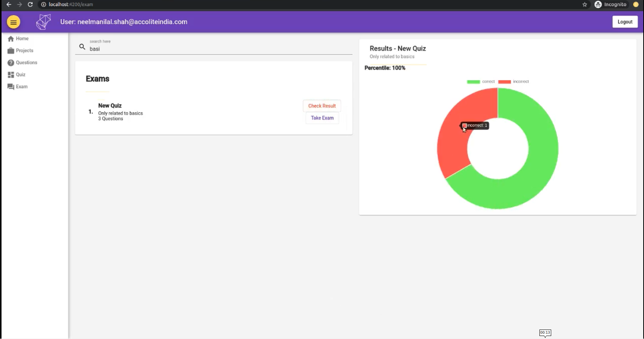Screen dimensions: 644x339
Task: Open Exam in the sidebar
Action: (x=22, y=87)
